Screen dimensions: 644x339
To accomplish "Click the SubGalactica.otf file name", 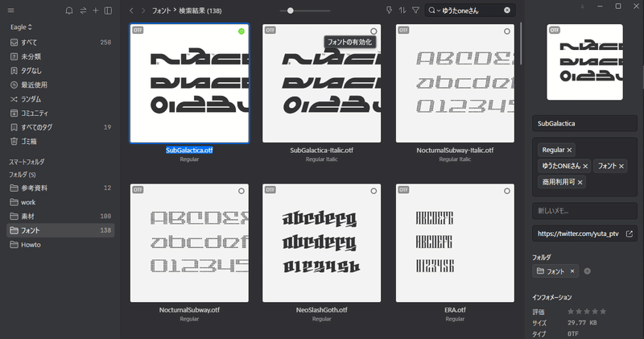I will [189, 151].
